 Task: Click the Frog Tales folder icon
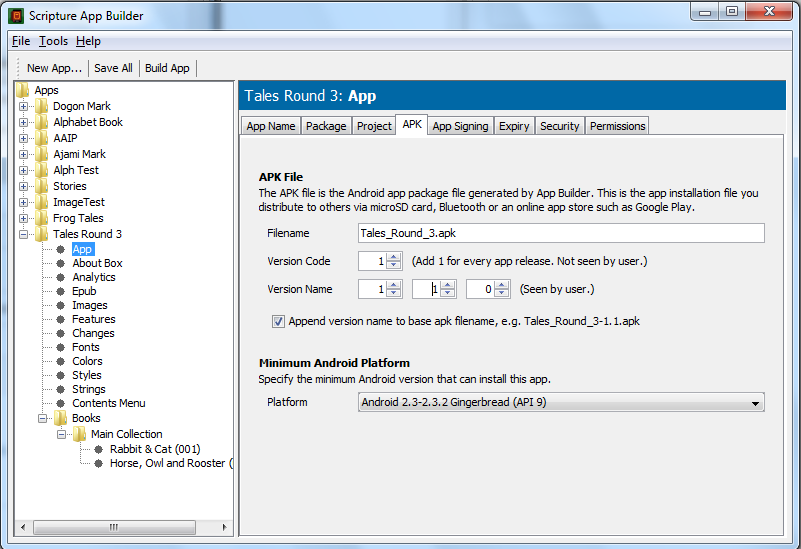pos(42,218)
